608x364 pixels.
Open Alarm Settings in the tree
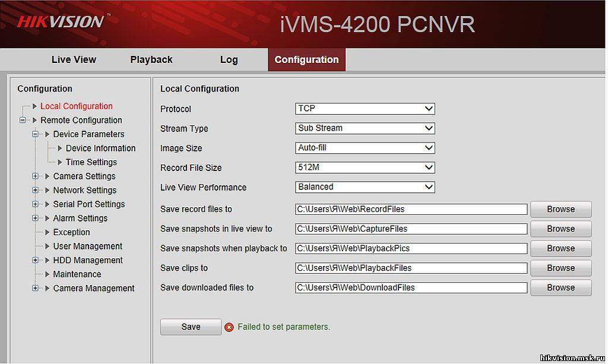(80, 218)
